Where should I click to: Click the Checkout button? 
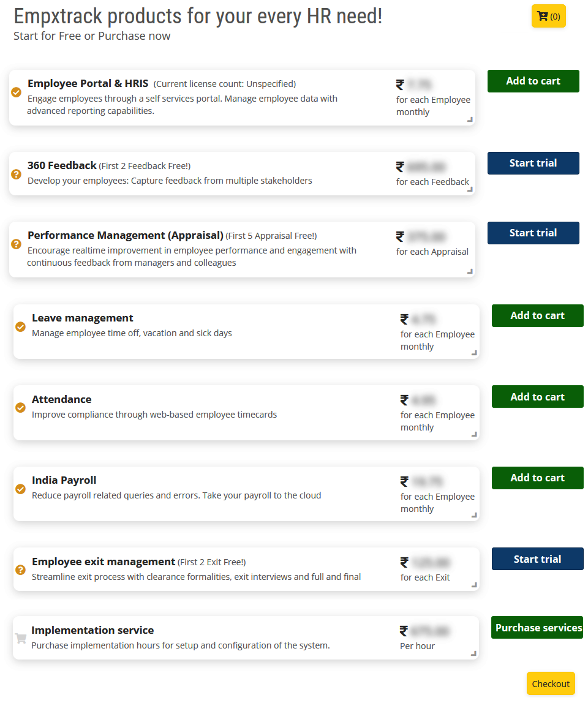tap(551, 683)
